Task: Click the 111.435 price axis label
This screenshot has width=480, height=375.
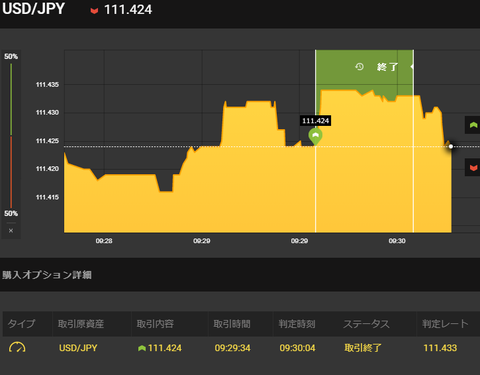Action: click(x=47, y=85)
